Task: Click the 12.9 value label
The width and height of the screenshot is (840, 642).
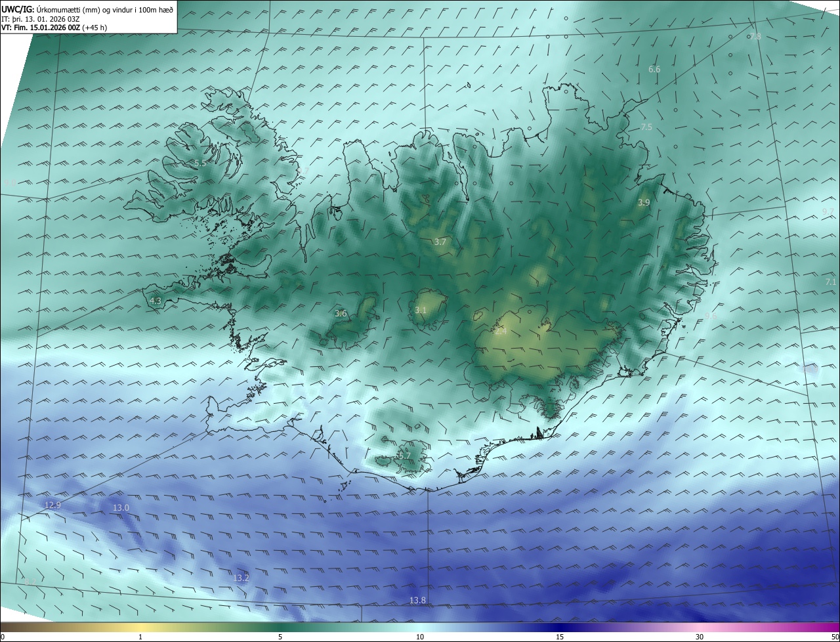Action: [52, 505]
